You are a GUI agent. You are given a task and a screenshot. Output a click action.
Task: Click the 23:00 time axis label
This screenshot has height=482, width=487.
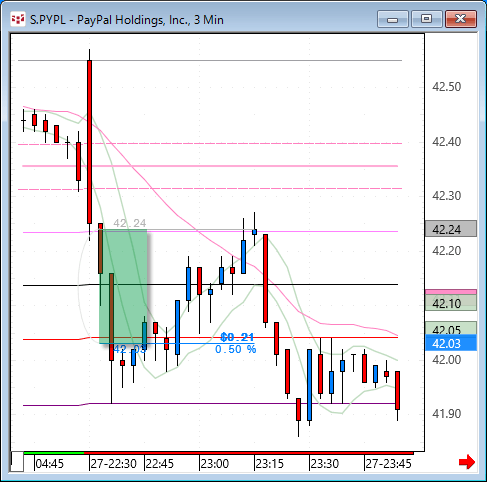214,464
